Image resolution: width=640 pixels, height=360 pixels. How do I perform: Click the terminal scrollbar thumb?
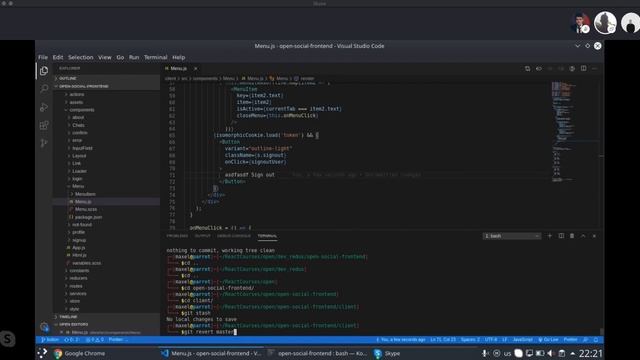click(x=601, y=331)
